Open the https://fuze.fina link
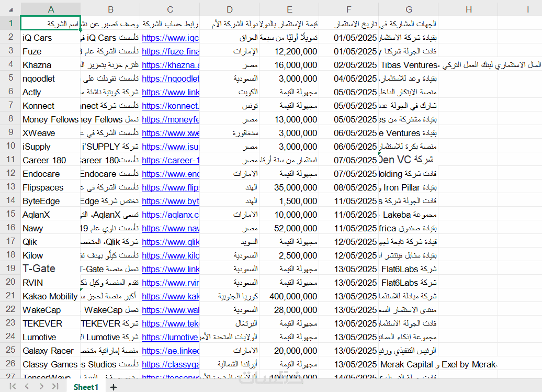 click(171, 51)
